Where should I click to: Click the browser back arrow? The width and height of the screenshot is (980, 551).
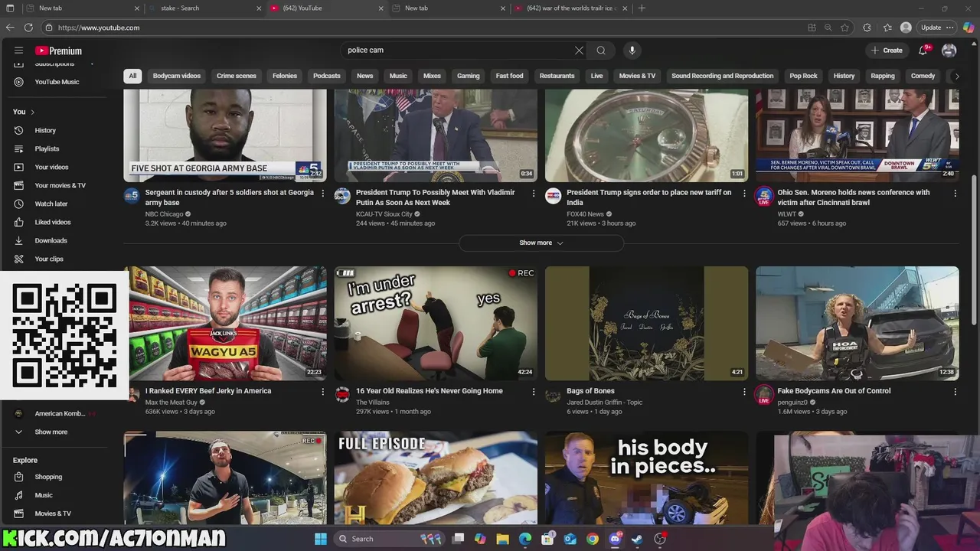click(x=9, y=28)
